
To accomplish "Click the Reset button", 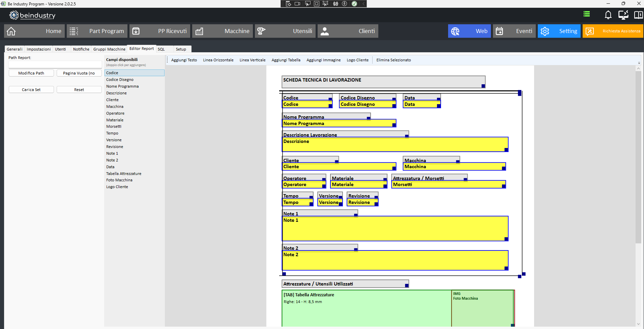I will (x=79, y=90).
